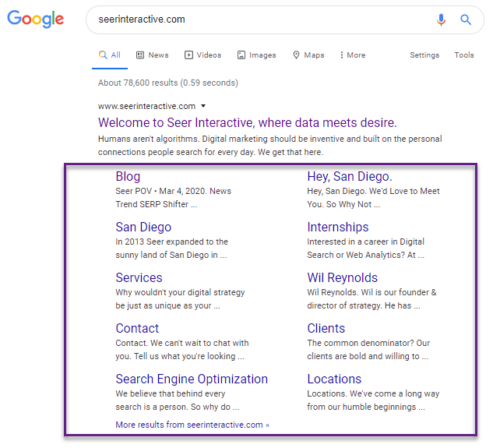This screenshot has height=448, width=493.
Task: Switch to the Images tab
Action: click(256, 55)
